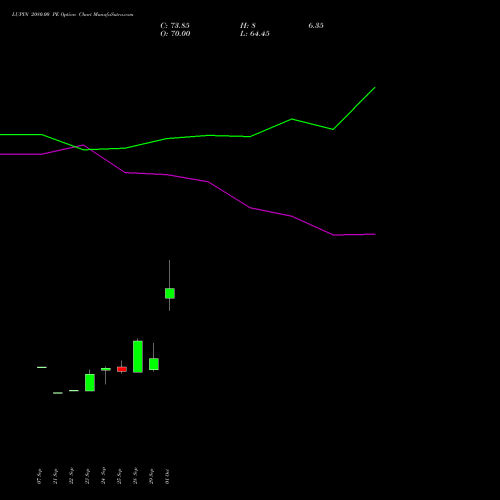Click the open value 'O: 70.00'
Viewport: 500px width, 500px height.
(x=175, y=34)
